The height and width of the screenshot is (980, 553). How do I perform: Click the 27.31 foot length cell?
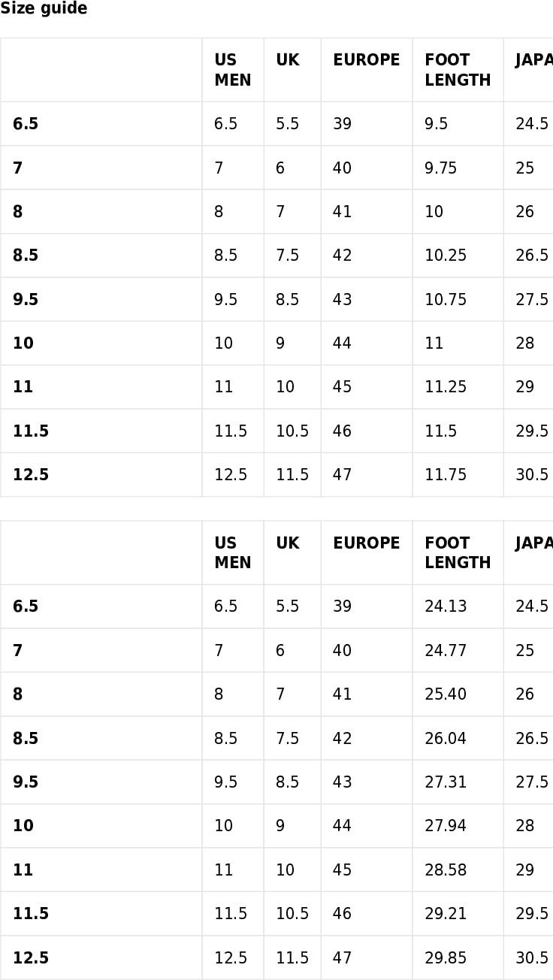click(x=458, y=782)
